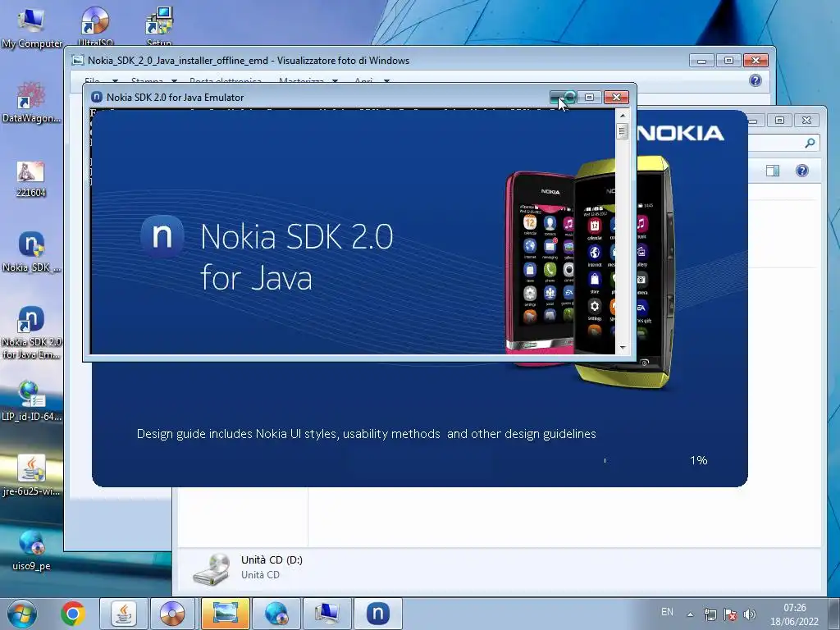Close the Photo Viewer window
Image resolution: width=840 pixels, height=630 pixels.
756,61
